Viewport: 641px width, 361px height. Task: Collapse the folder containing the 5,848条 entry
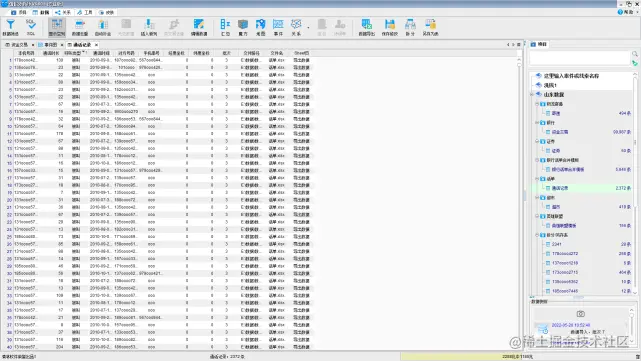pyautogui.click(x=537, y=160)
